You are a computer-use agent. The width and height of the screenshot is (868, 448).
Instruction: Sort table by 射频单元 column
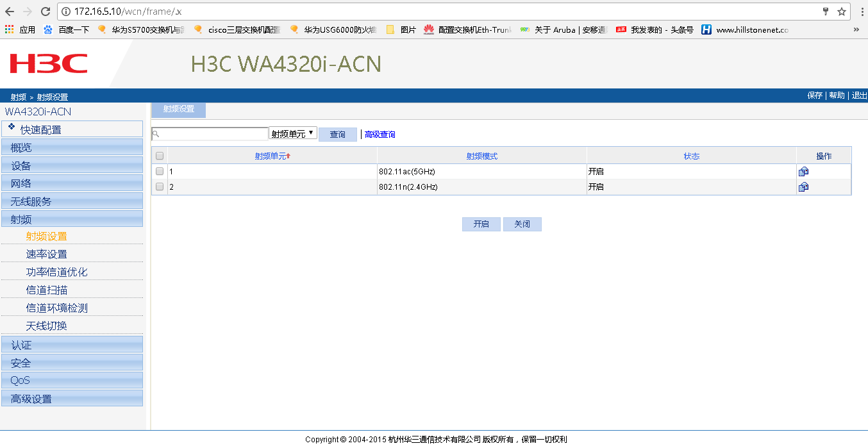point(272,156)
